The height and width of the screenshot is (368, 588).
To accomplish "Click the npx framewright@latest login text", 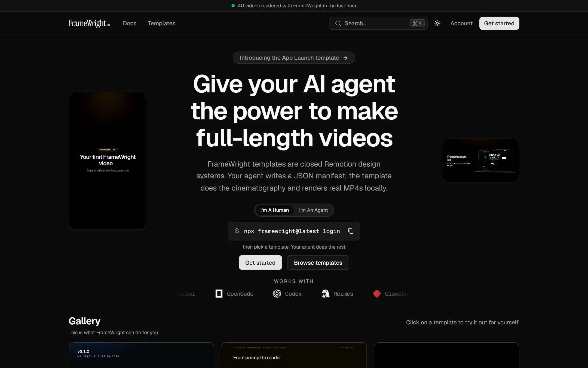I will pos(292,231).
